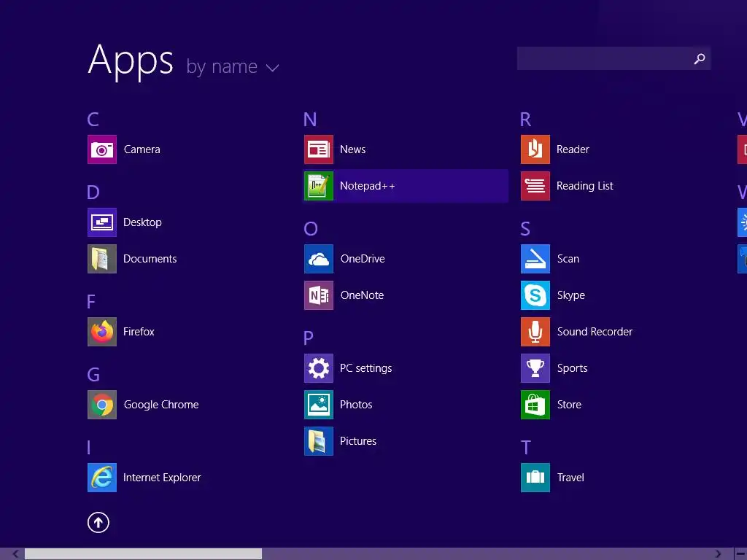
Task: Click the 'PC settings' label
Action: point(366,368)
